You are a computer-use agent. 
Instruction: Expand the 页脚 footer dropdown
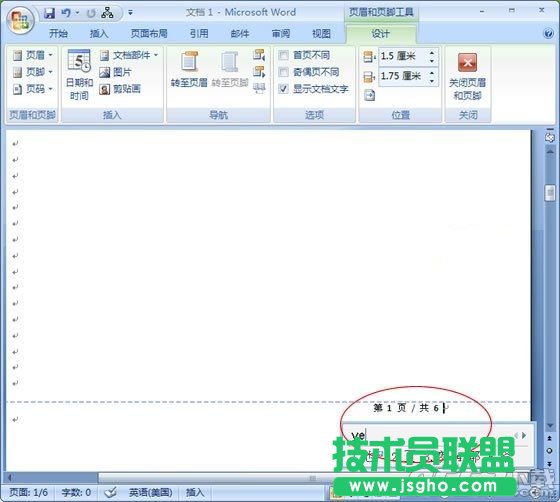pos(32,72)
